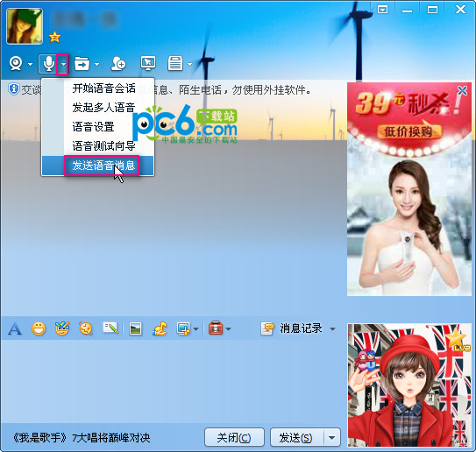Image resolution: width=476 pixels, height=452 pixels.
Task: Click the QQ show avatar image
Action: pos(409,385)
